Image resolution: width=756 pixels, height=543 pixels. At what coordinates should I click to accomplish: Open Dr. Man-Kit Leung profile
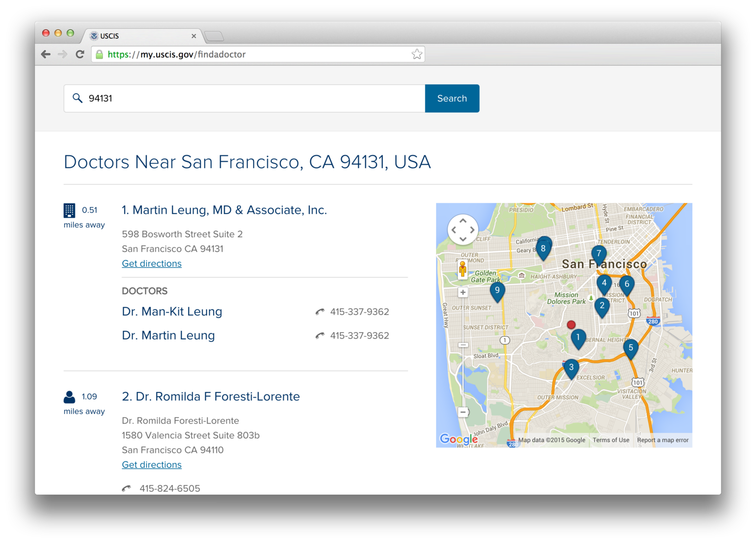tap(172, 312)
